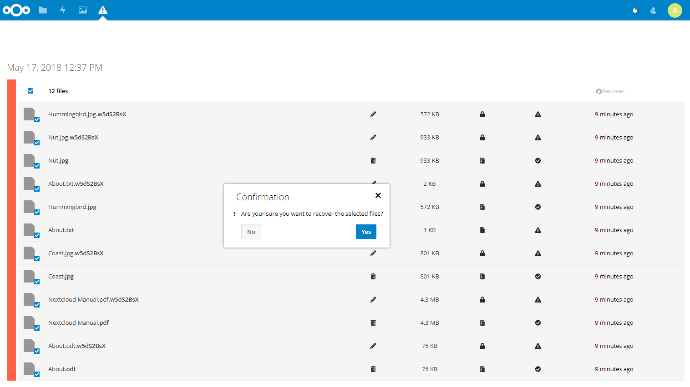The image size is (690, 387).
Task: Confirm recovery with the Yes button
Action: point(366,232)
